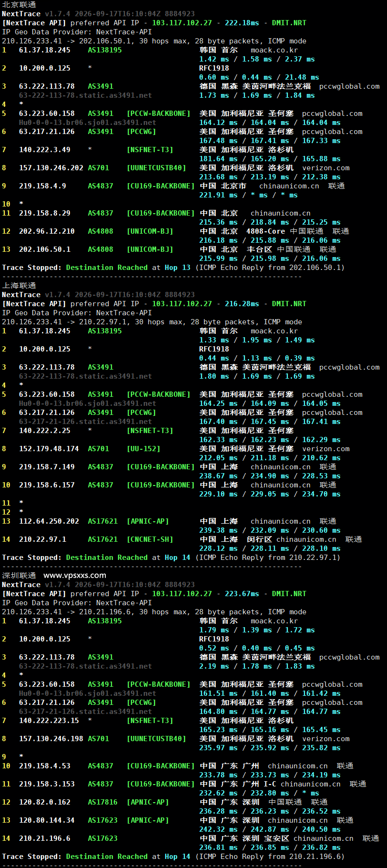
Task: Click hop IP address "120.82.0.162"
Action: (45, 802)
